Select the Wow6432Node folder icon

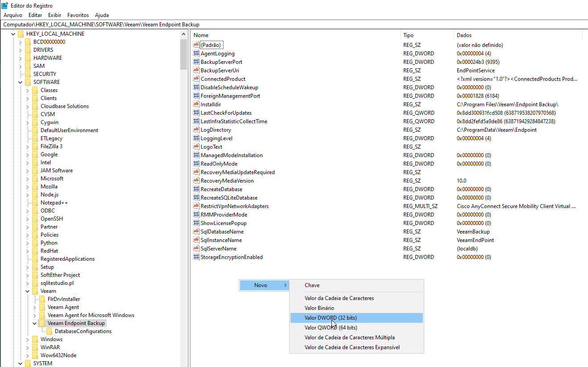tap(35, 355)
